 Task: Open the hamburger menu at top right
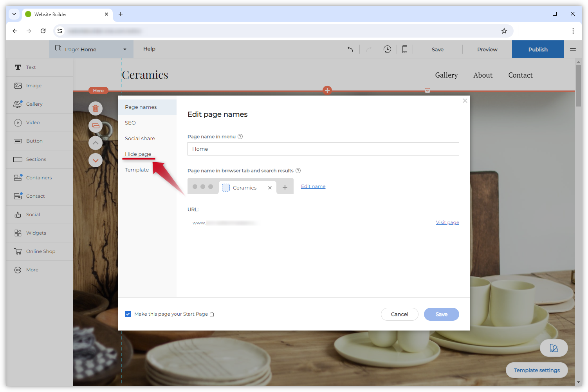click(573, 49)
